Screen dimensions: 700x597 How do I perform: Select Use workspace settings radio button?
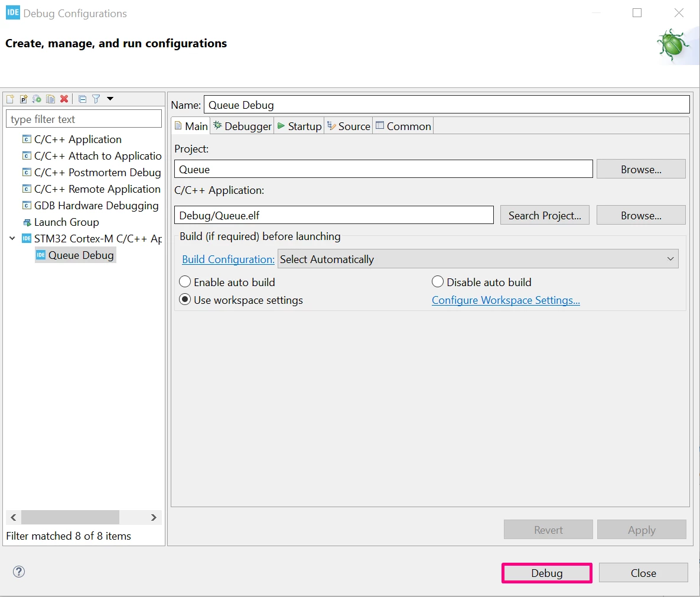click(185, 300)
